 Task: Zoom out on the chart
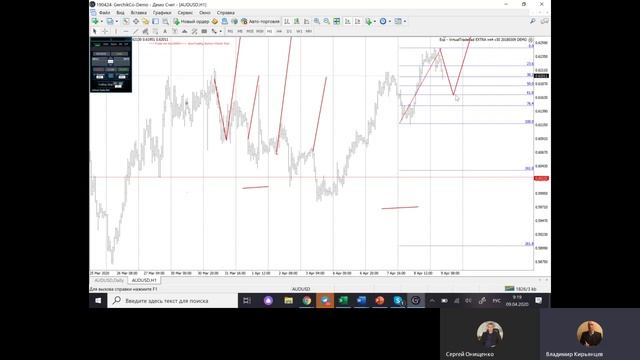coord(327,21)
